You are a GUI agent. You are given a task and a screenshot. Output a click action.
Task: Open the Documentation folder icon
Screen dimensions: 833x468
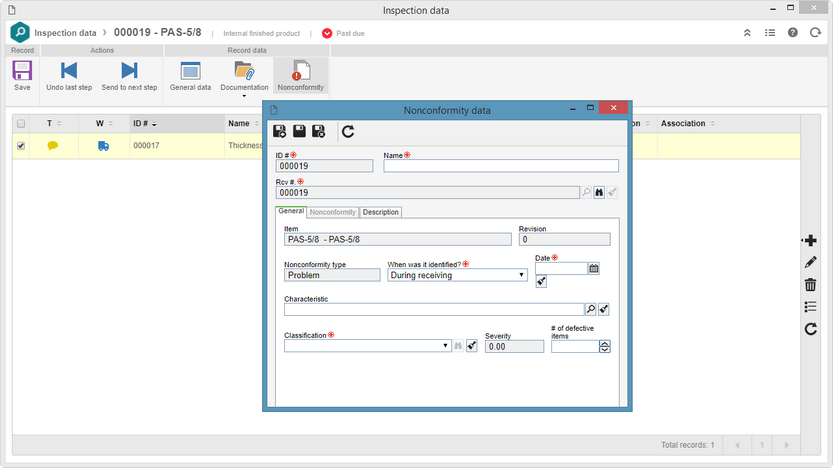[244, 71]
